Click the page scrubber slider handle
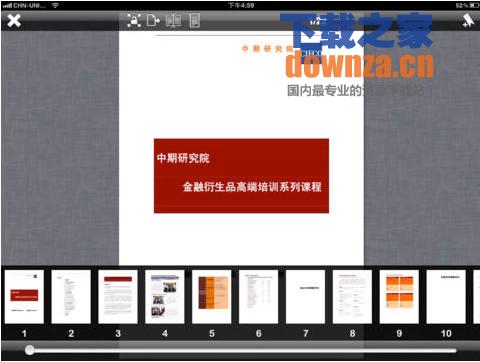480x362 pixels. tap(30, 350)
